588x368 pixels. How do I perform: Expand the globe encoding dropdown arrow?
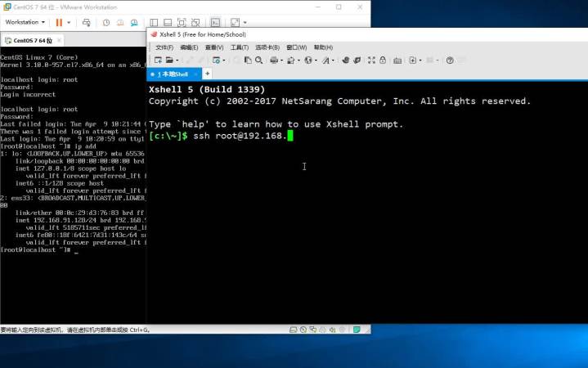tap(316, 61)
